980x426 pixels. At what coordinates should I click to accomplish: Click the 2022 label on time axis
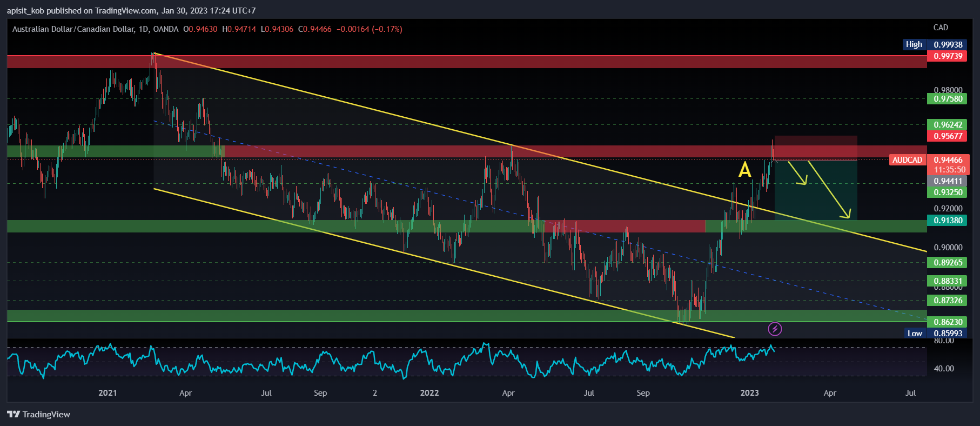coord(429,393)
